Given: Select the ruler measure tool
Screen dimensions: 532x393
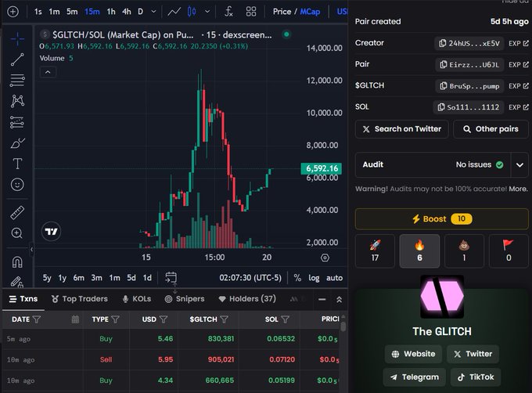Looking at the screenshot, I should tap(17, 213).
